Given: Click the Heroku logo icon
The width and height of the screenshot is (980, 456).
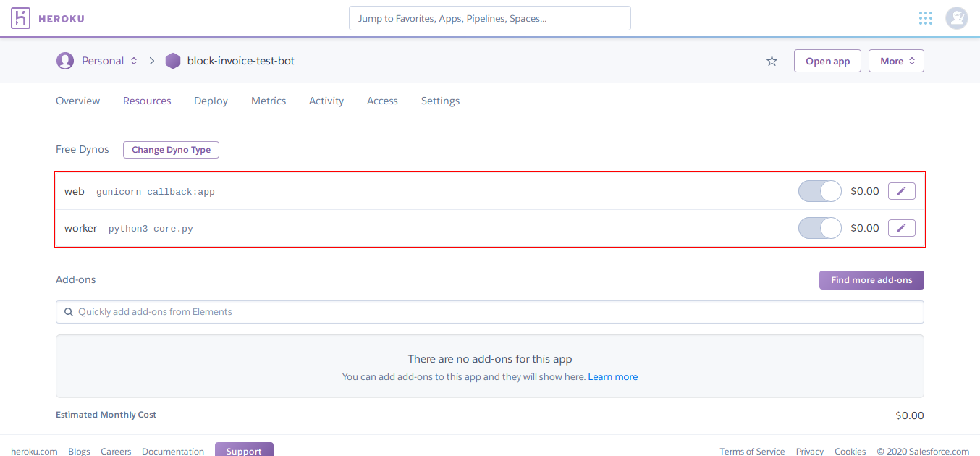Looking at the screenshot, I should pos(21,18).
